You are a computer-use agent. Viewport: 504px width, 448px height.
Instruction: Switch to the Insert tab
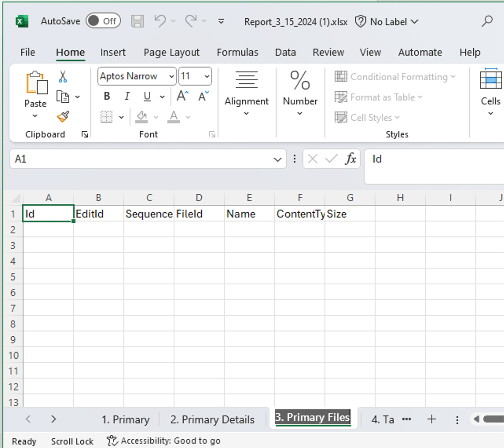(113, 52)
